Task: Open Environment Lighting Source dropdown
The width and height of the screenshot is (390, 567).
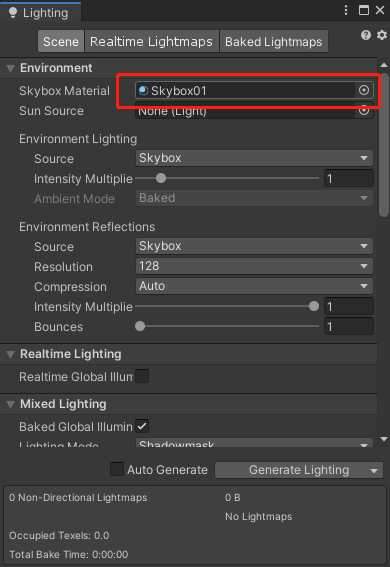Action: click(x=254, y=158)
